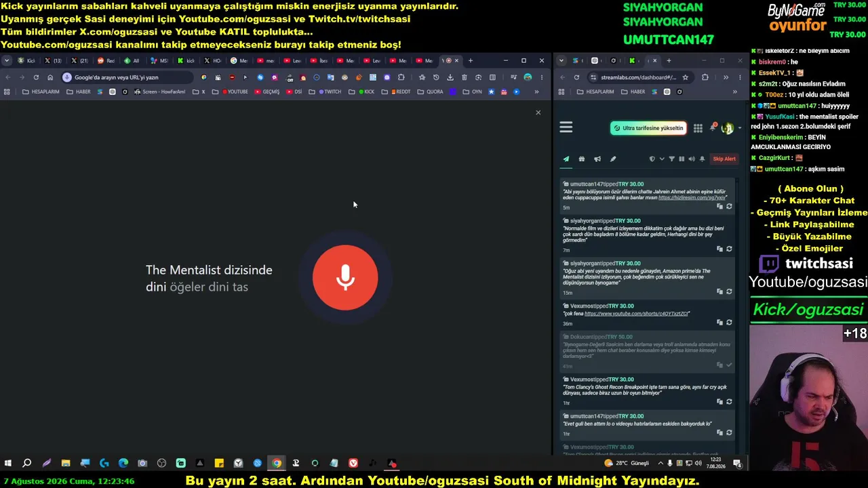Image resolution: width=868 pixels, height=488 pixels.
Task: Reload the page in the left browser
Action: tap(36, 77)
